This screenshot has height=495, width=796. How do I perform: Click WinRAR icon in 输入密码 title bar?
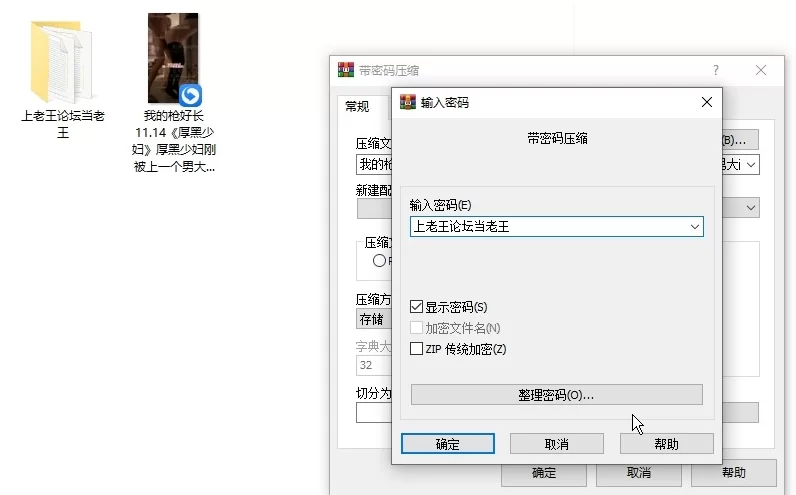pyautogui.click(x=408, y=102)
